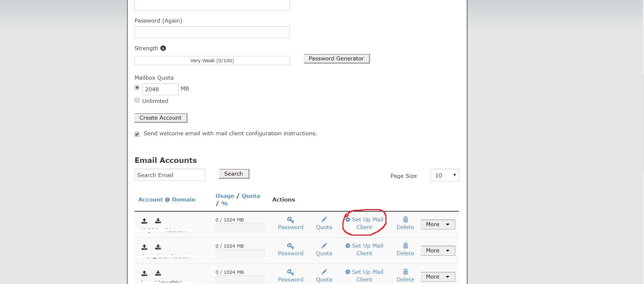Click '0 / 1024 MB' text in first row
Screen dimensions: 644x284
pos(229,220)
